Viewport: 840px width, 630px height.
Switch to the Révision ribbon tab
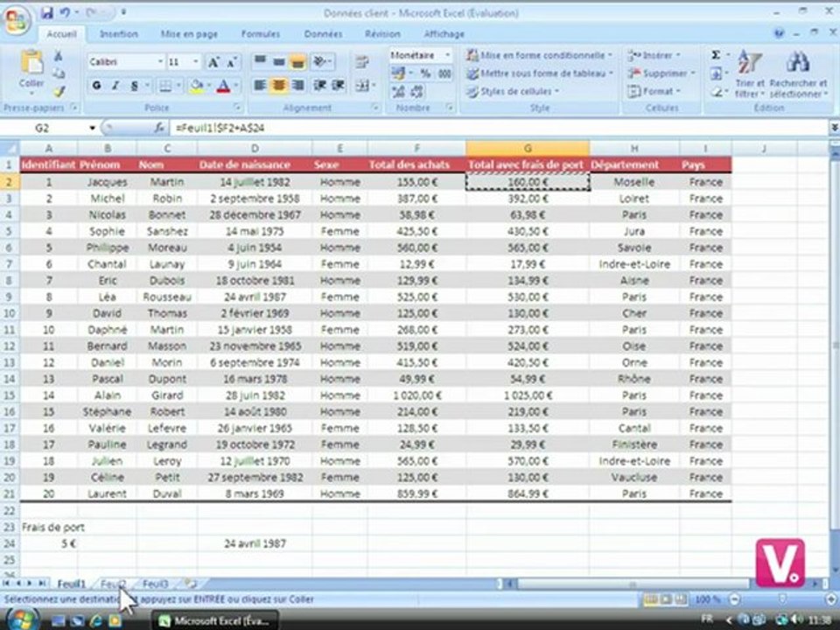[382, 34]
